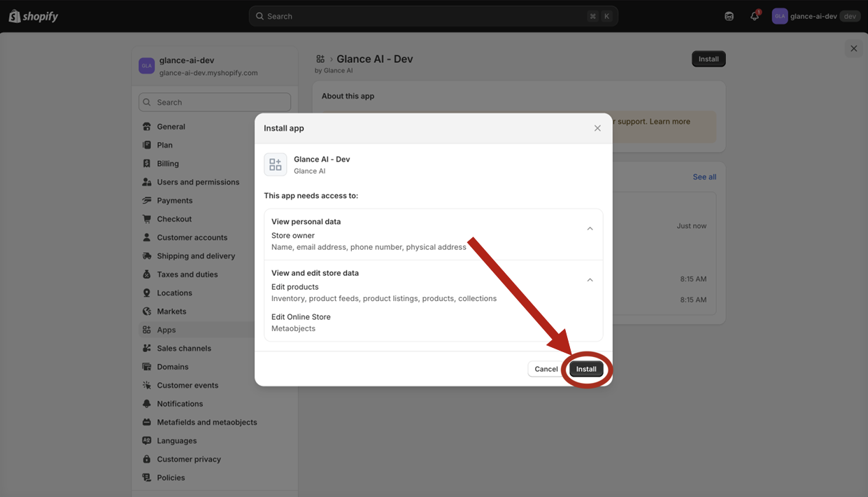Click the See all link
The image size is (868, 497).
(x=704, y=177)
